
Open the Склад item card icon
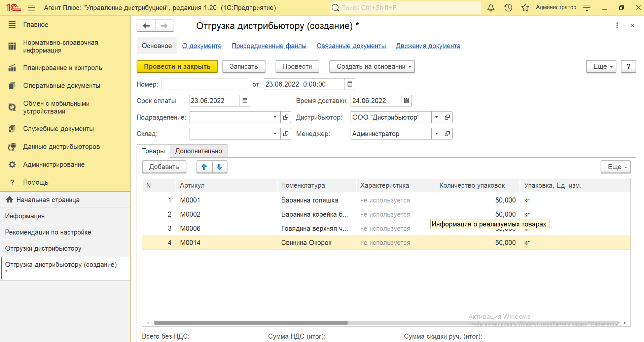(x=286, y=134)
